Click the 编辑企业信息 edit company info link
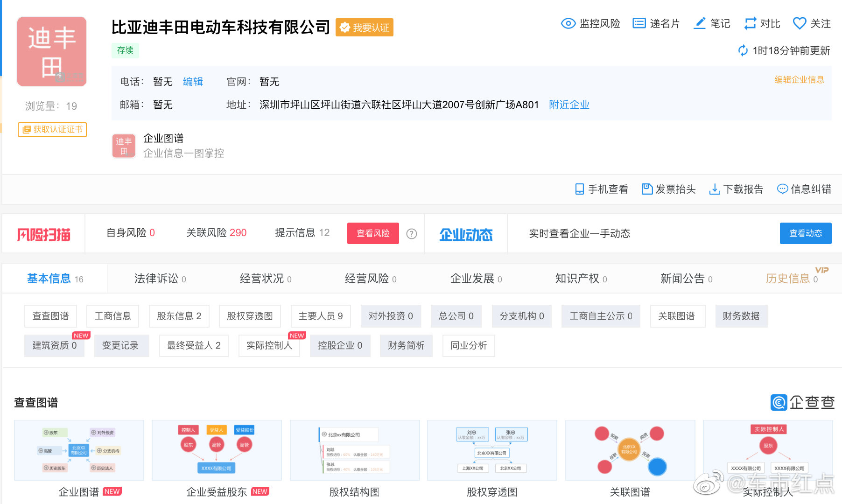 tap(799, 79)
